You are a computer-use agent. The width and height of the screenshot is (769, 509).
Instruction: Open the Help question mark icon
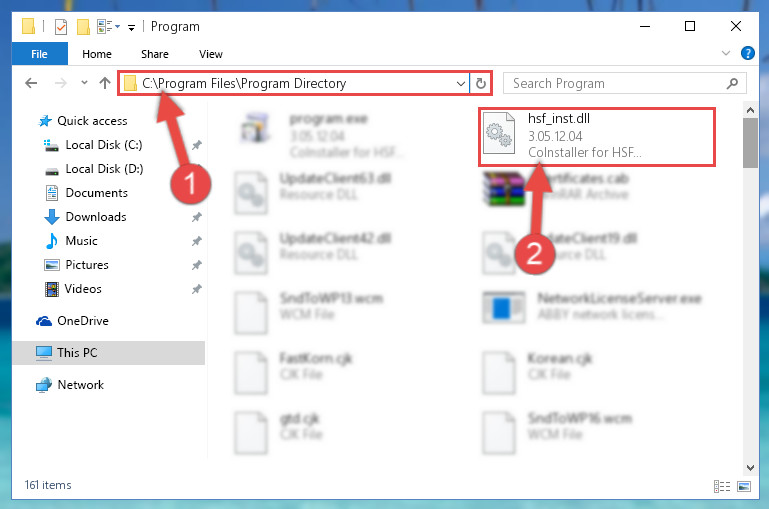[747, 53]
